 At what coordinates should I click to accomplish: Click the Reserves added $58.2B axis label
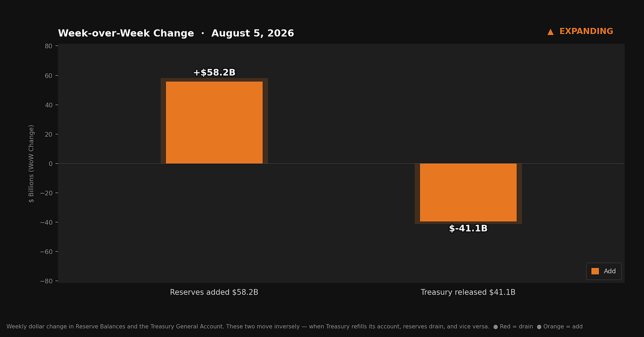pyautogui.click(x=214, y=292)
